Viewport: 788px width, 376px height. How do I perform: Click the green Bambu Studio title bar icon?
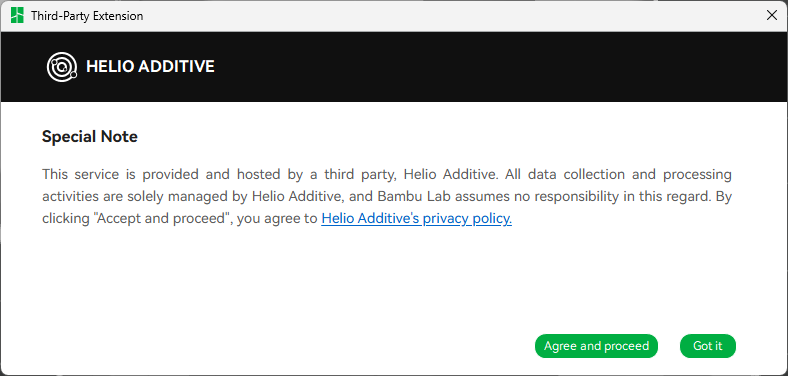[17, 16]
